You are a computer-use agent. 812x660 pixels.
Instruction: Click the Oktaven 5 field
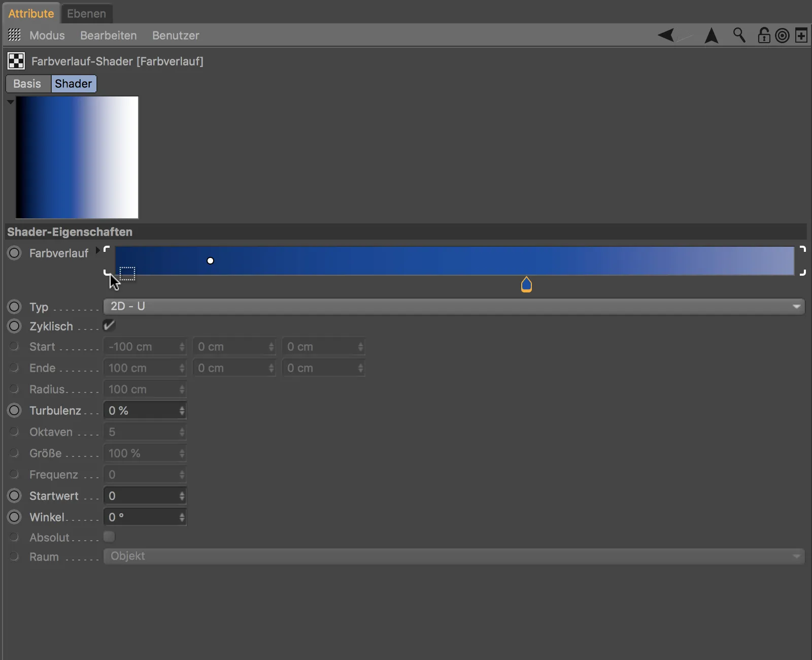coord(145,432)
